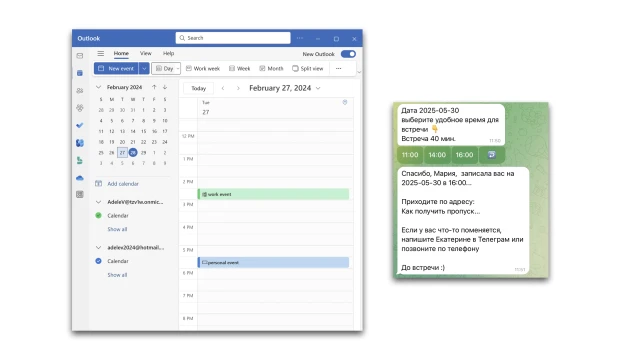The height and width of the screenshot is (360, 640).
Task: Click the hamburger menu icon
Action: (100, 53)
